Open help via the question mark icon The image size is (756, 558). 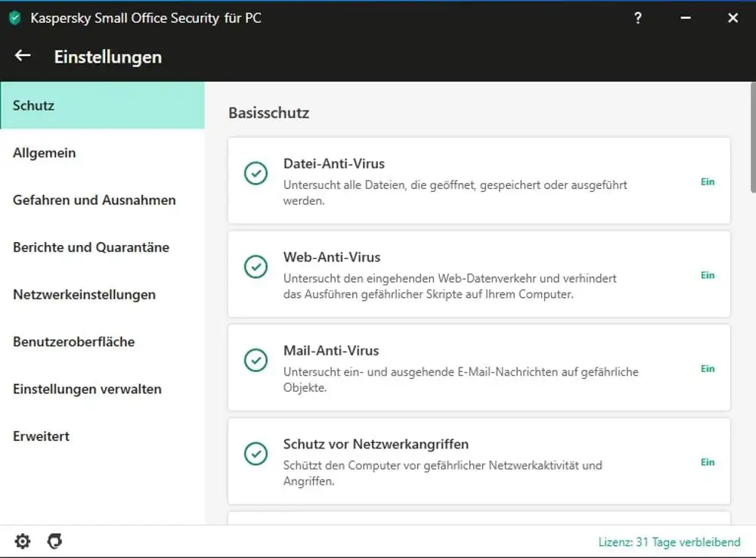(x=638, y=18)
